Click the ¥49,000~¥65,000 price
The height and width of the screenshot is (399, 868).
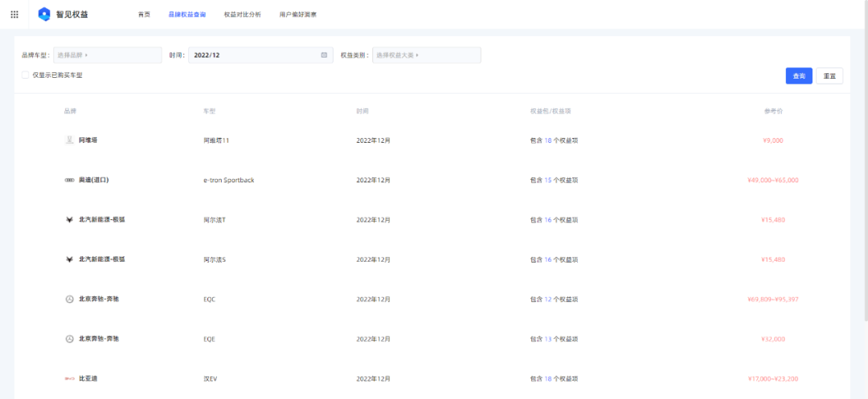pos(773,180)
